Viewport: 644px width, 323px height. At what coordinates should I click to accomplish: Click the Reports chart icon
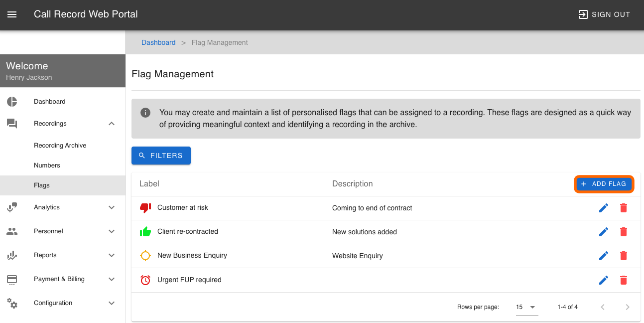(12, 255)
